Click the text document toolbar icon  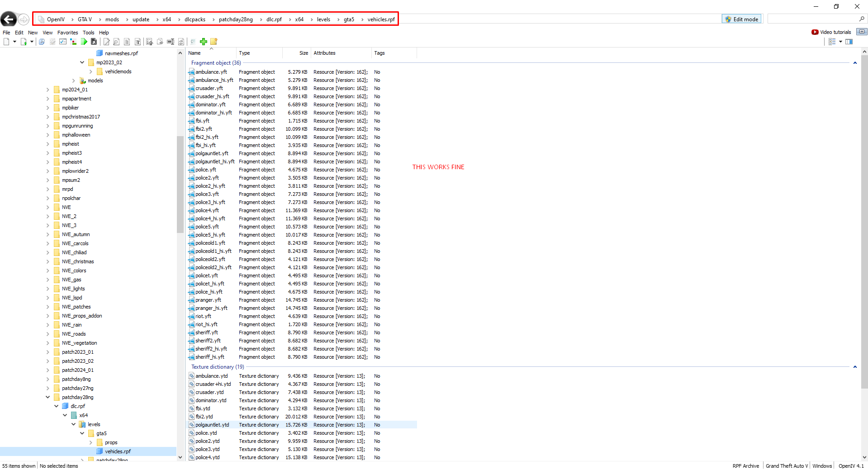pos(127,42)
